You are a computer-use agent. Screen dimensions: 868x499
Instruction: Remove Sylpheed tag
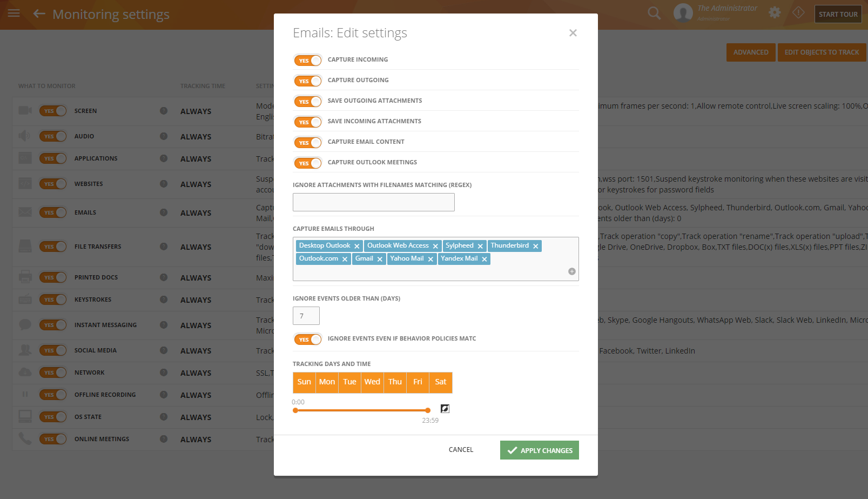pyautogui.click(x=480, y=246)
